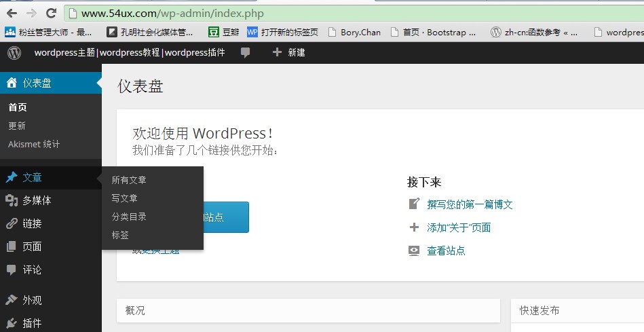Click the 仪表盘 sidebar menu item
Image resolution: width=644 pixels, height=332 pixels.
(50, 83)
